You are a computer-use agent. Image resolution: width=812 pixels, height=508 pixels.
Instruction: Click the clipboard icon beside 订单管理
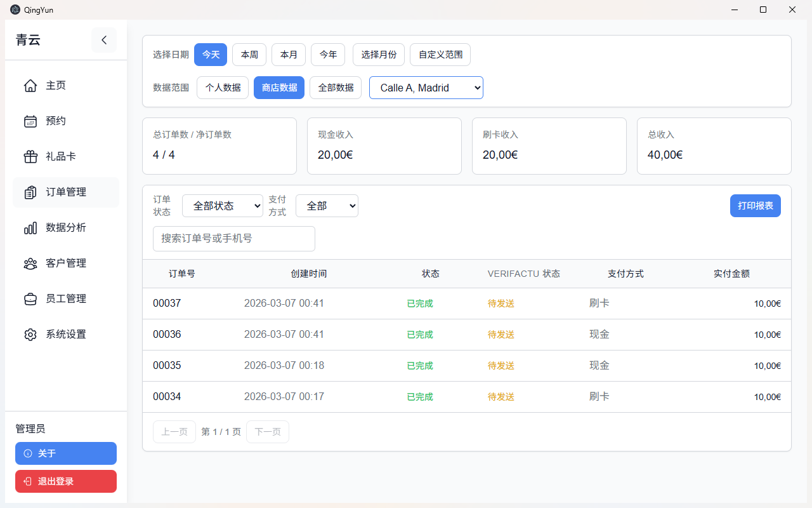30,192
